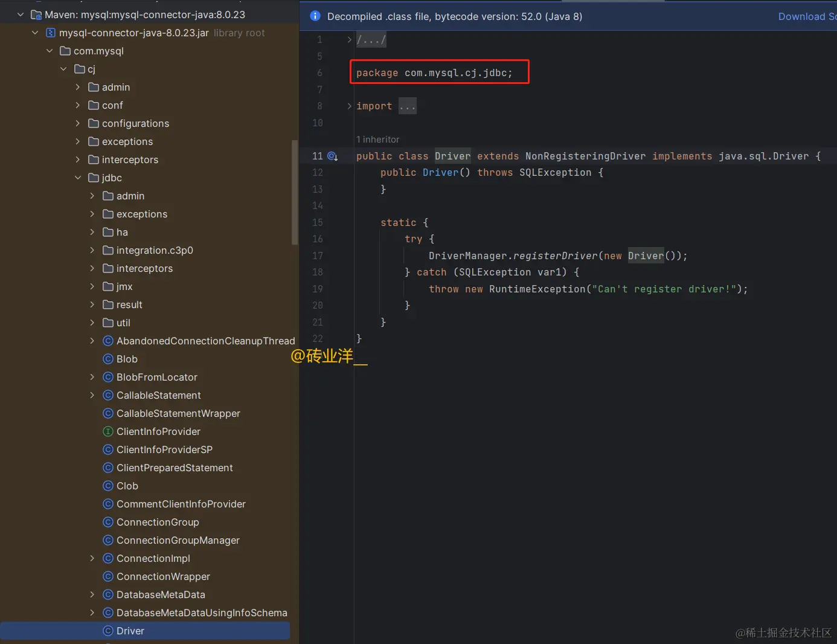The image size is (837, 644).
Task: Collapse the jdbc package
Action: click(x=78, y=178)
